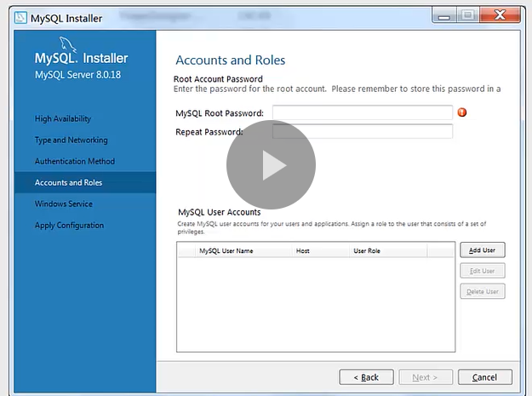Open the Windows Service step
The width and height of the screenshot is (532, 396).
64,204
